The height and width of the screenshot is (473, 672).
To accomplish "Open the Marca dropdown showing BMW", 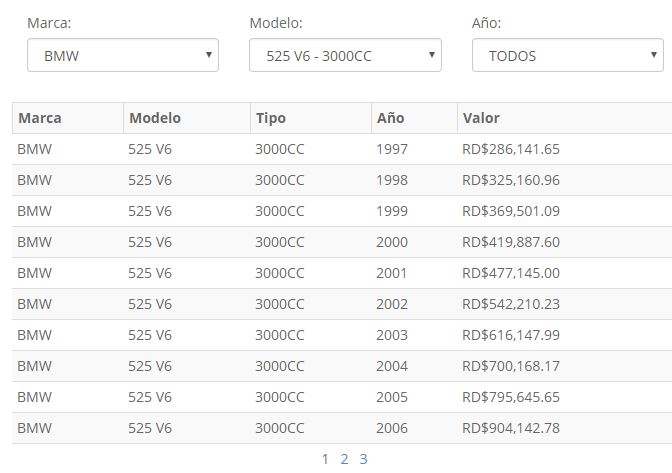I will tap(122, 56).
